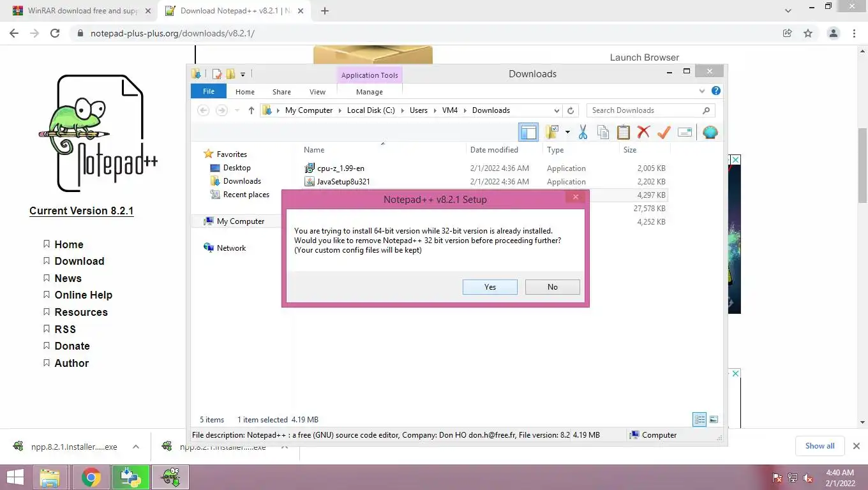Image resolution: width=868 pixels, height=490 pixels.
Task: Open a new Chrome tab with plus button
Action: [324, 11]
